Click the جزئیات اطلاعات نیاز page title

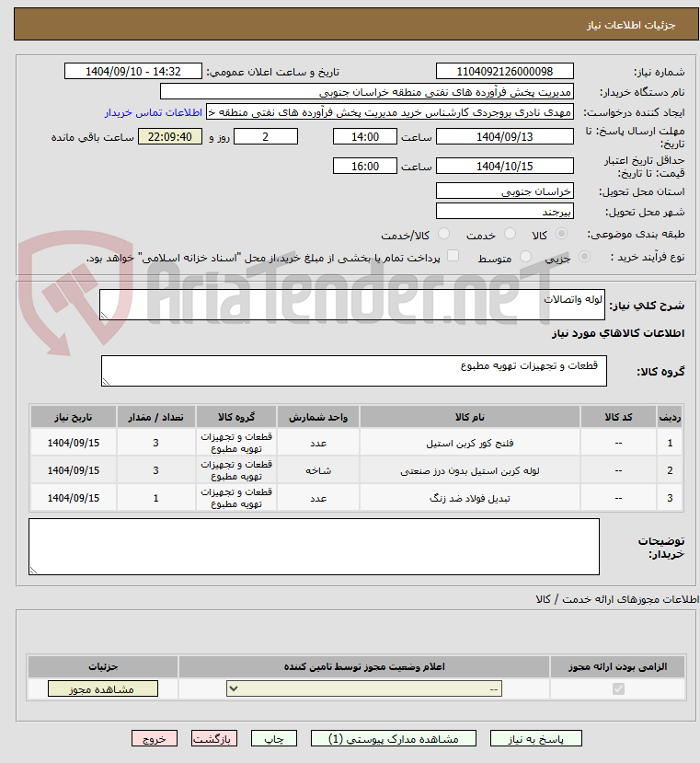tap(630, 25)
